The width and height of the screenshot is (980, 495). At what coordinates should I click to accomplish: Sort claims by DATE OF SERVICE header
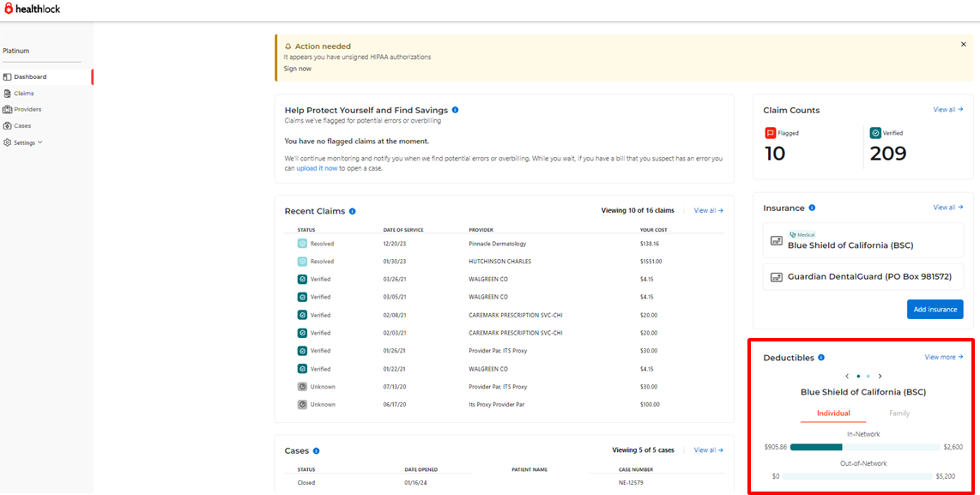click(x=403, y=230)
